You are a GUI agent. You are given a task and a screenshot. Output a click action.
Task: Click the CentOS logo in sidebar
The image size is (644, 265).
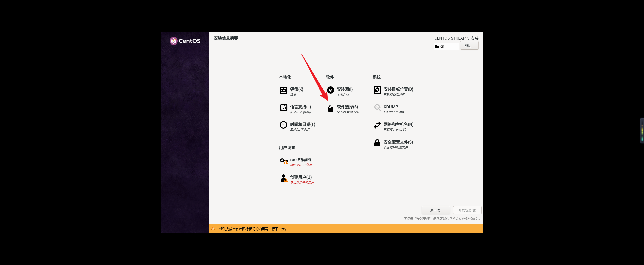point(185,41)
